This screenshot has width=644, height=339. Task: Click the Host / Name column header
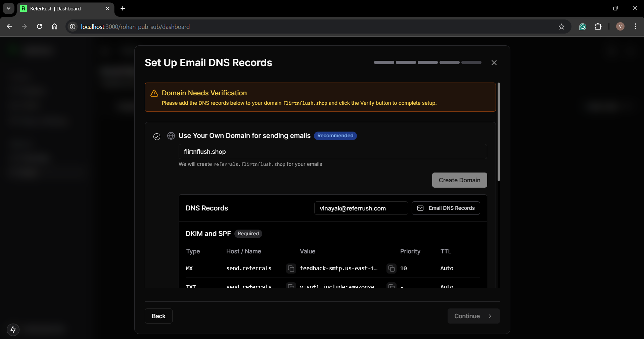[x=244, y=251]
